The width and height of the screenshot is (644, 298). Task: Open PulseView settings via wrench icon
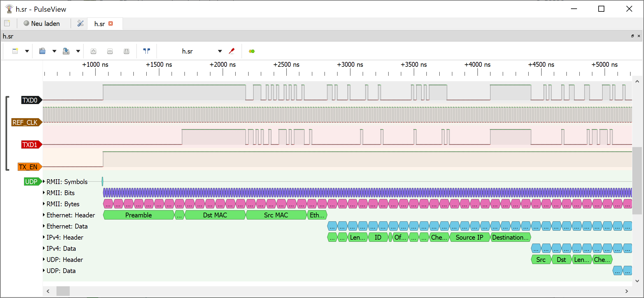coord(80,23)
